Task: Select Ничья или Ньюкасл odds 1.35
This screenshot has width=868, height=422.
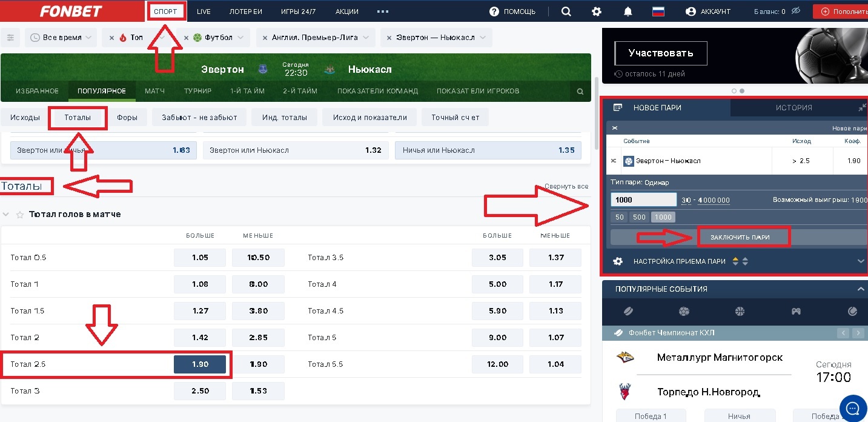Action: pyautogui.click(x=488, y=150)
